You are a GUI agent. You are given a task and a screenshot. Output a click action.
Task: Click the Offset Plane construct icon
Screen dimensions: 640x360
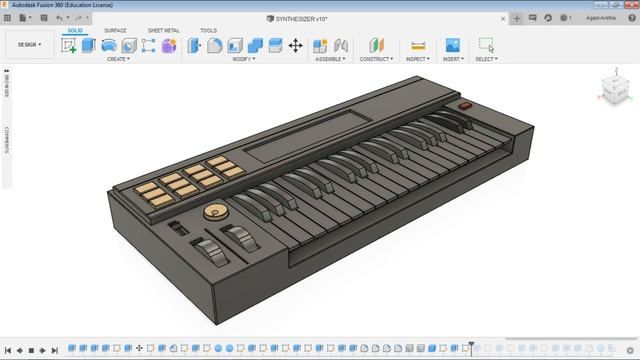[x=377, y=45]
